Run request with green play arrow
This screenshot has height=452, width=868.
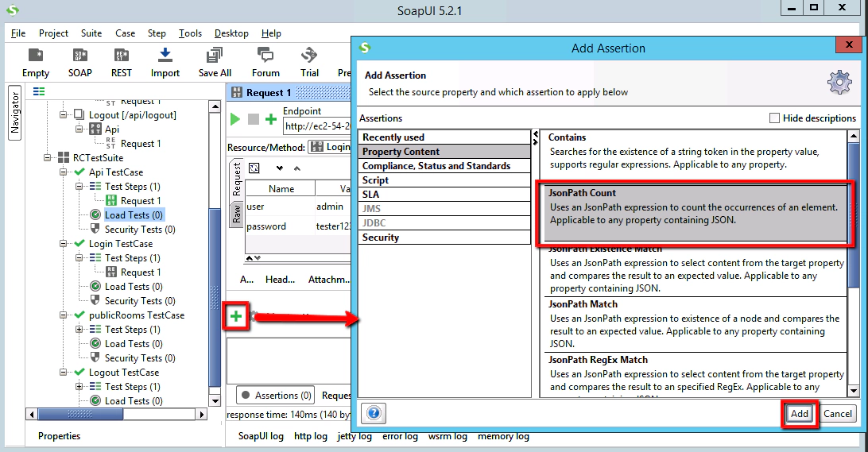(x=235, y=119)
